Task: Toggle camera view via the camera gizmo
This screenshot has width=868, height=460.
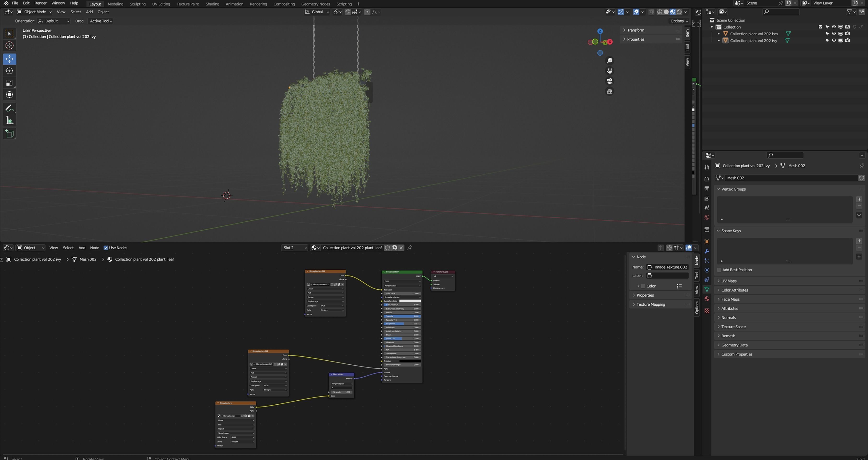Action: coord(610,81)
